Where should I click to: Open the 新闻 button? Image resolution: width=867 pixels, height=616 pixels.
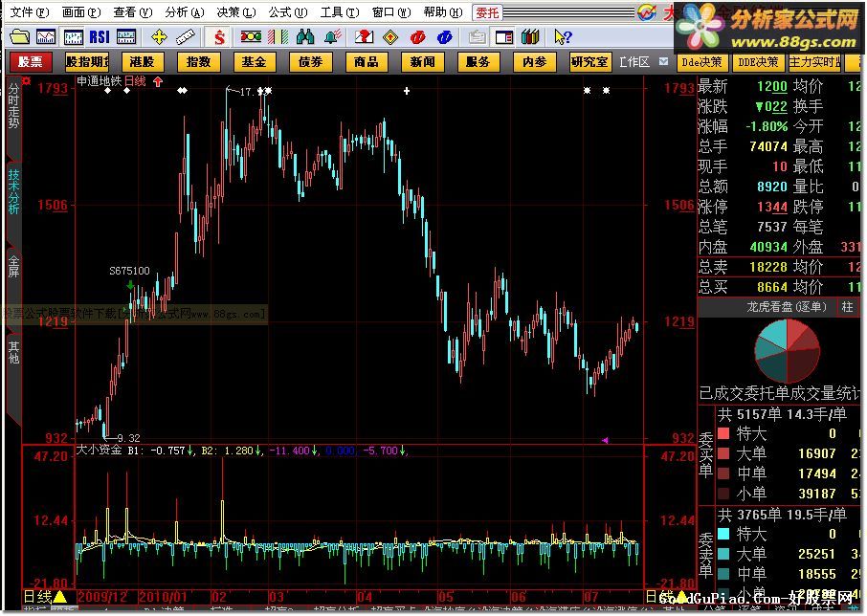click(x=422, y=62)
